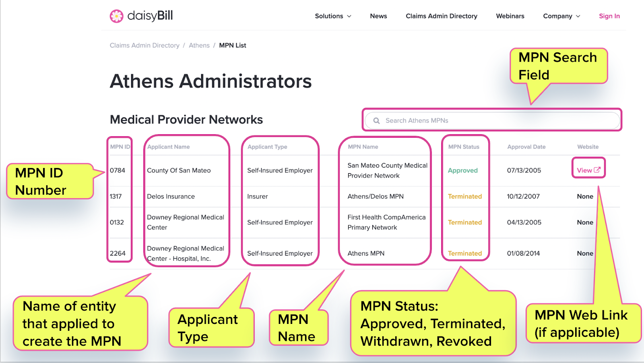The height and width of the screenshot is (363, 644).
Task: Click Delos Insurance applicant name
Action: tap(171, 197)
